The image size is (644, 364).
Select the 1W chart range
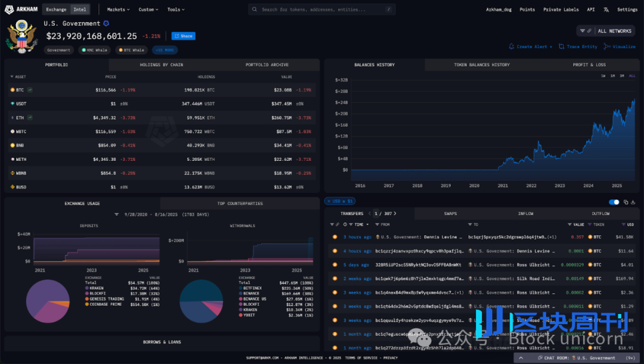603,76
